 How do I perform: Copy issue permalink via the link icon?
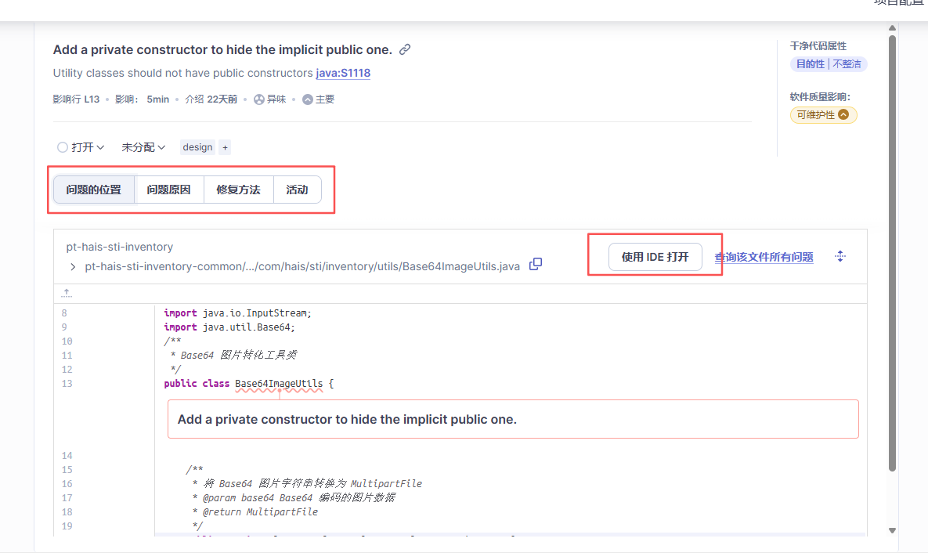405,49
